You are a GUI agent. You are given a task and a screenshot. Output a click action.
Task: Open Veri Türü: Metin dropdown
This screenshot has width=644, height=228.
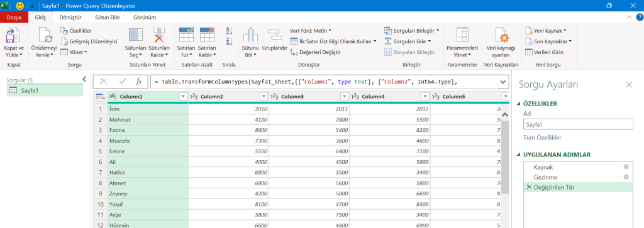[311, 31]
